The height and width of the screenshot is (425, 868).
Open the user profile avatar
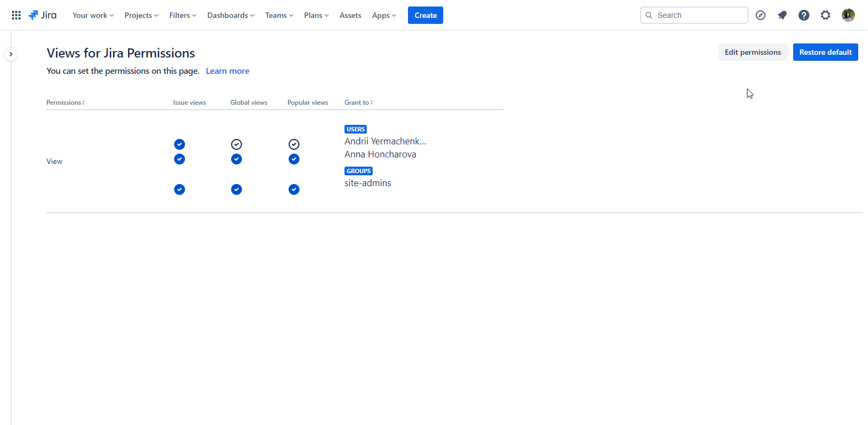(848, 15)
